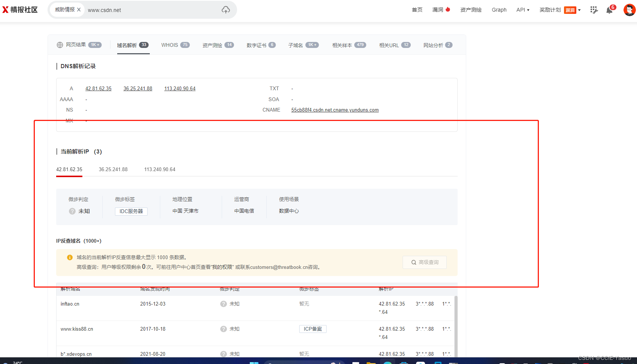
Task: Open the 子域名 tab
Action: 303,45
